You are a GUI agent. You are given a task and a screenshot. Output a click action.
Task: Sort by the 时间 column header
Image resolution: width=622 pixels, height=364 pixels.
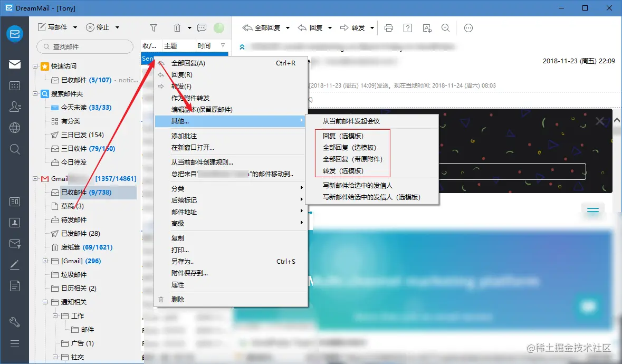point(212,45)
